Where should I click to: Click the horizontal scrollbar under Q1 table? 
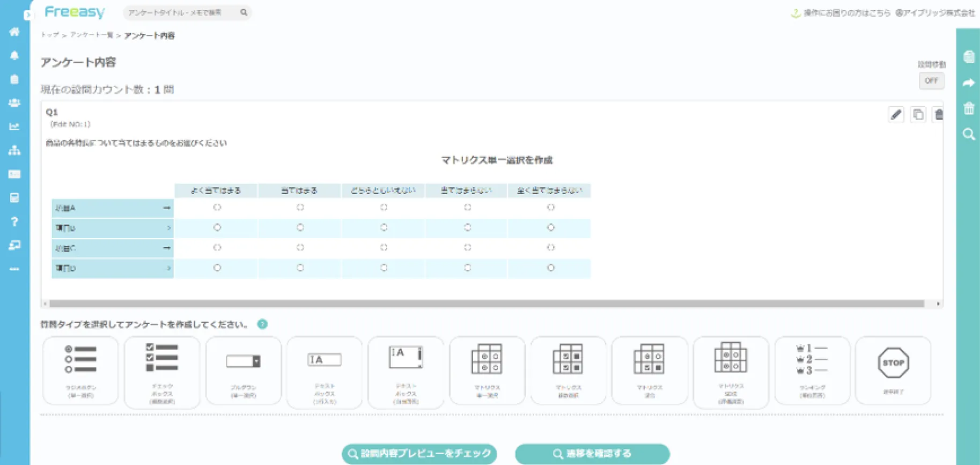coord(487,304)
